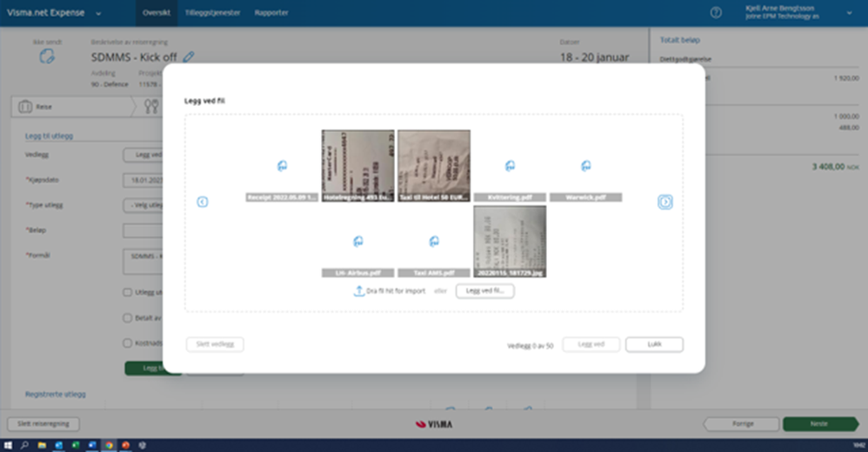
Task: Click the Totalt beløp heading
Action: coord(680,40)
